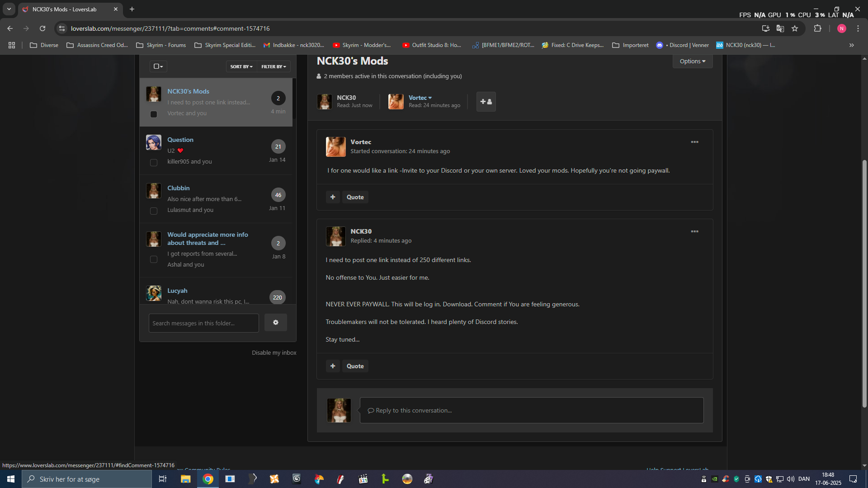Bookmark this page with the star icon
The width and height of the screenshot is (868, 488).
pyautogui.click(x=795, y=28)
